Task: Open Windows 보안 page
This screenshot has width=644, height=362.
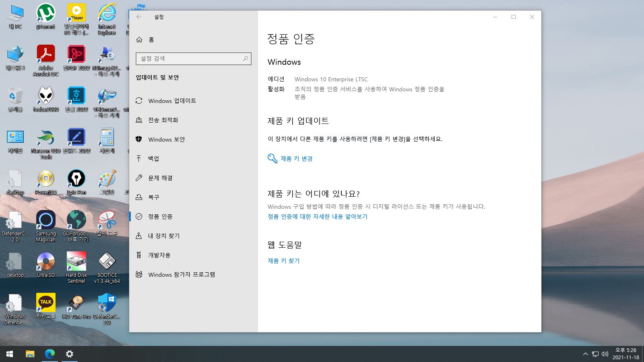Action: tap(193, 139)
